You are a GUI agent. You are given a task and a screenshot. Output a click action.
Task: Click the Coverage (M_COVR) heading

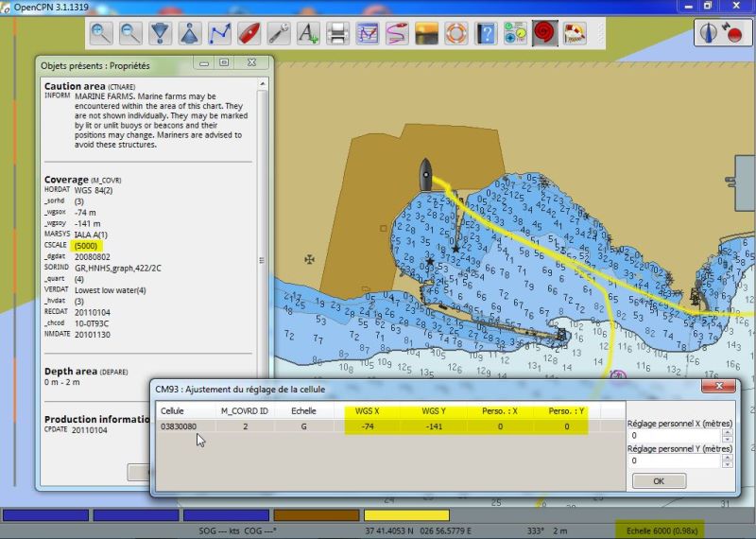pos(82,180)
